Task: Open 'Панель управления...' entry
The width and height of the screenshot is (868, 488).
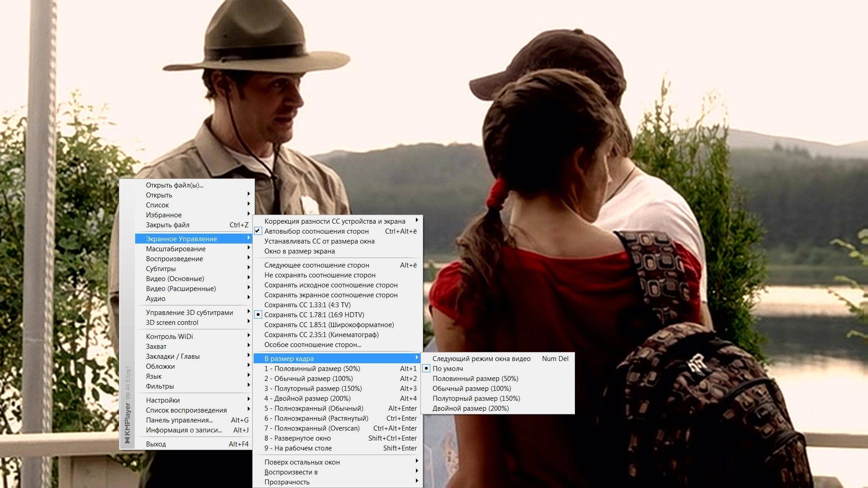Action: point(193,420)
